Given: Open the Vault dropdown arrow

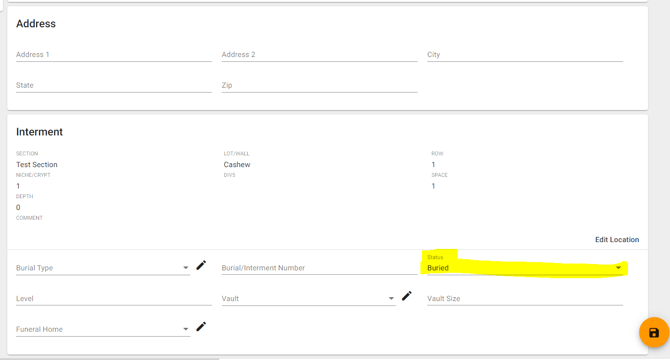Looking at the screenshot, I should tap(391, 299).
